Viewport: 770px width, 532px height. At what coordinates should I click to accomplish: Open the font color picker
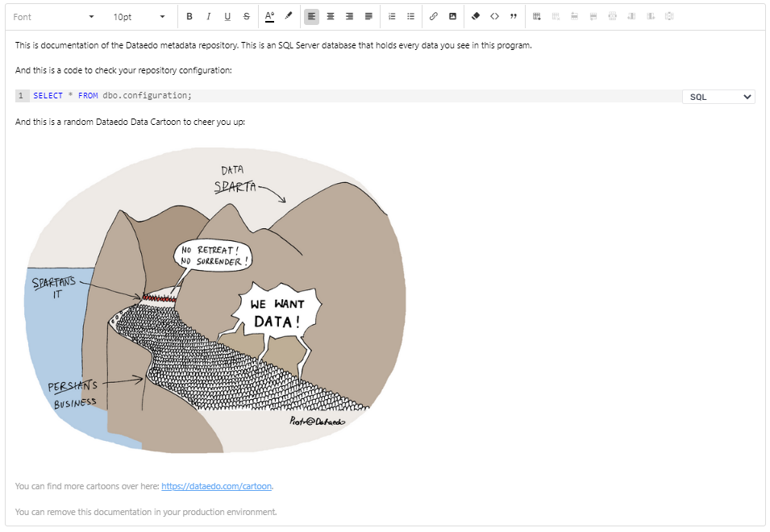tap(268, 16)
